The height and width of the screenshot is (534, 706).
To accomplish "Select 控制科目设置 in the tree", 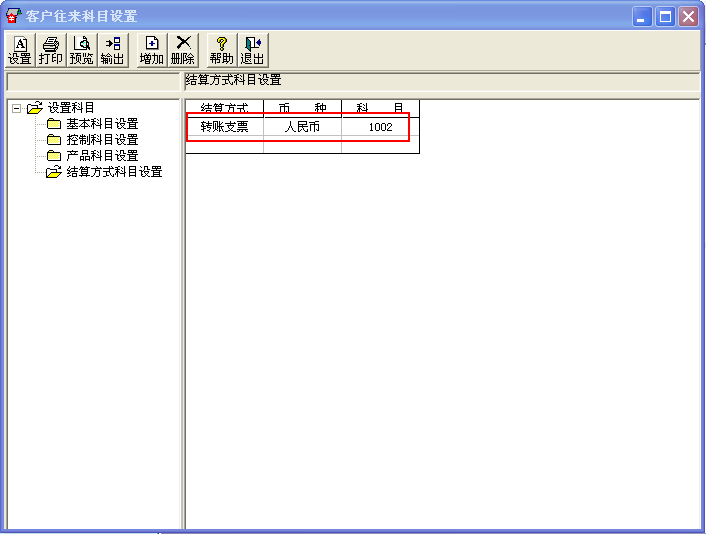I will 102,140.
